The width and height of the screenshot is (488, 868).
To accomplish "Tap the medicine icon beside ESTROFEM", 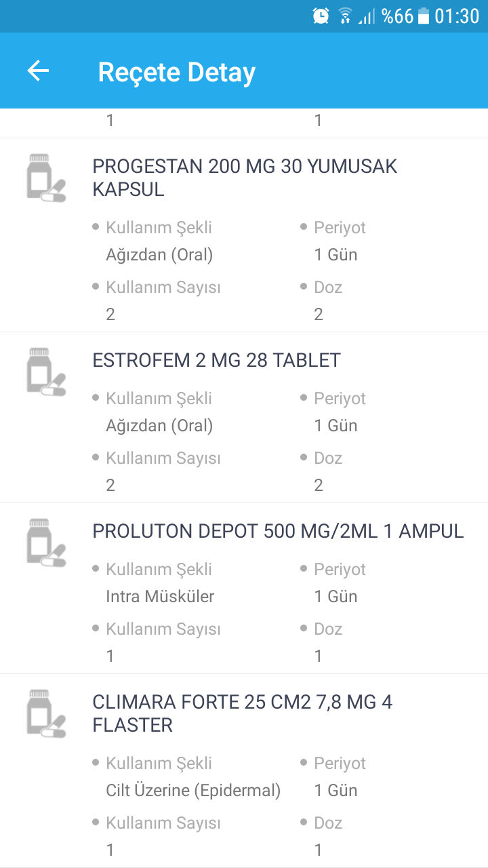I will 46,371.
